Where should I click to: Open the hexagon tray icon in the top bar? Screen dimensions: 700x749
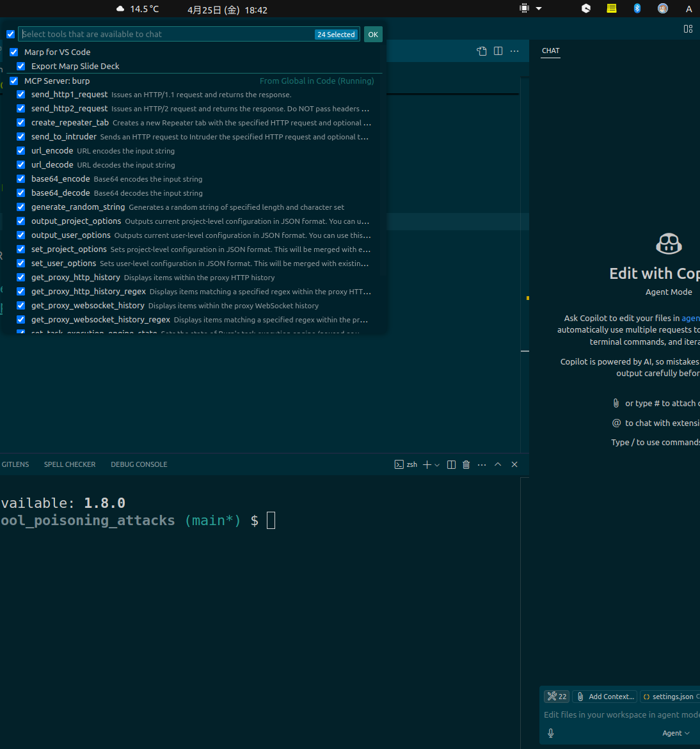click(586, 8)
